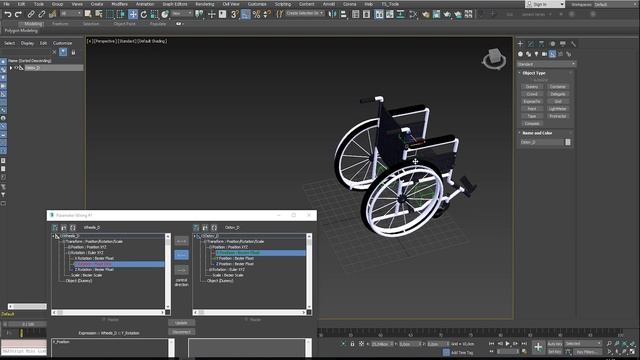Open the Create Selection Set dropdown

point(305,13)
